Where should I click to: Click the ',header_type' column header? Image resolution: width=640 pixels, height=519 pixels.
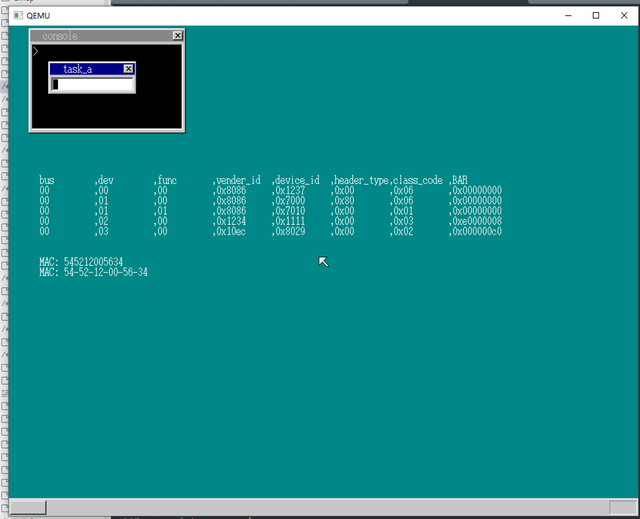(x=360, y=180)
